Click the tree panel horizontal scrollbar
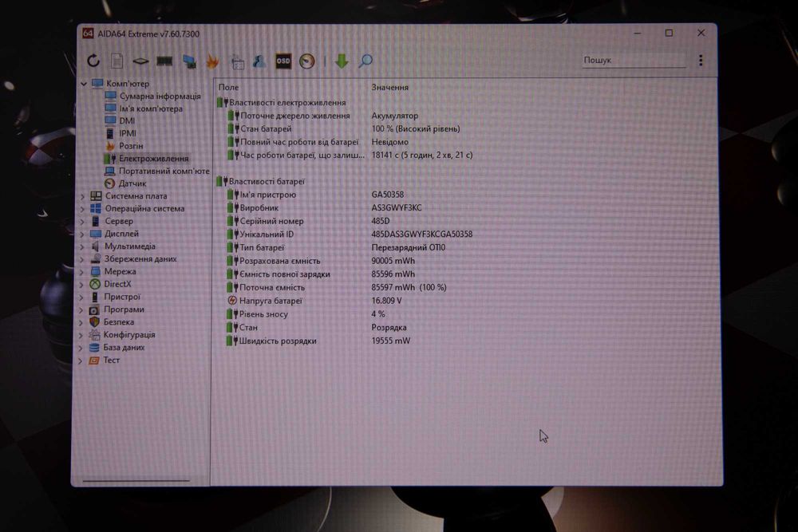Image resolution: width=798 pixels, height=532 pixels. click(136, 480)
